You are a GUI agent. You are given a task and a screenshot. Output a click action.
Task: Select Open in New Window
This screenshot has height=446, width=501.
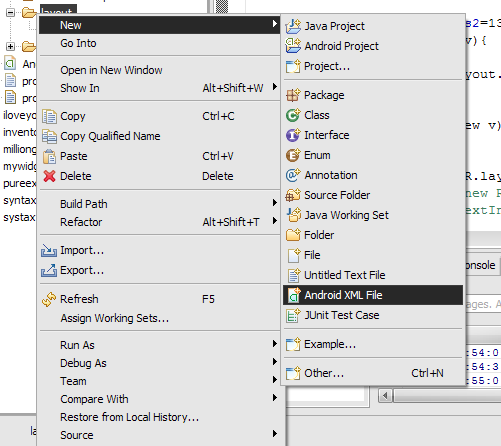point(160,70)
